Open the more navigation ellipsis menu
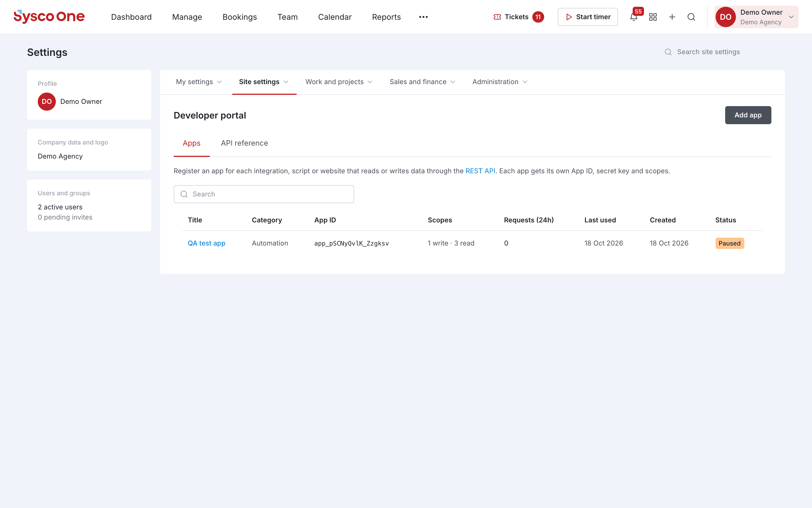812x508 pixels. pos(423,17)
